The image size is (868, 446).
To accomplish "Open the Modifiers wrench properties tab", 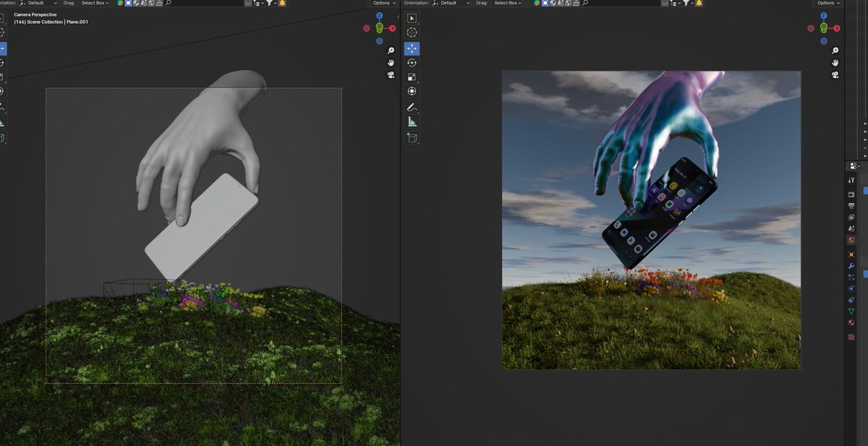I will tap(851, 266).
